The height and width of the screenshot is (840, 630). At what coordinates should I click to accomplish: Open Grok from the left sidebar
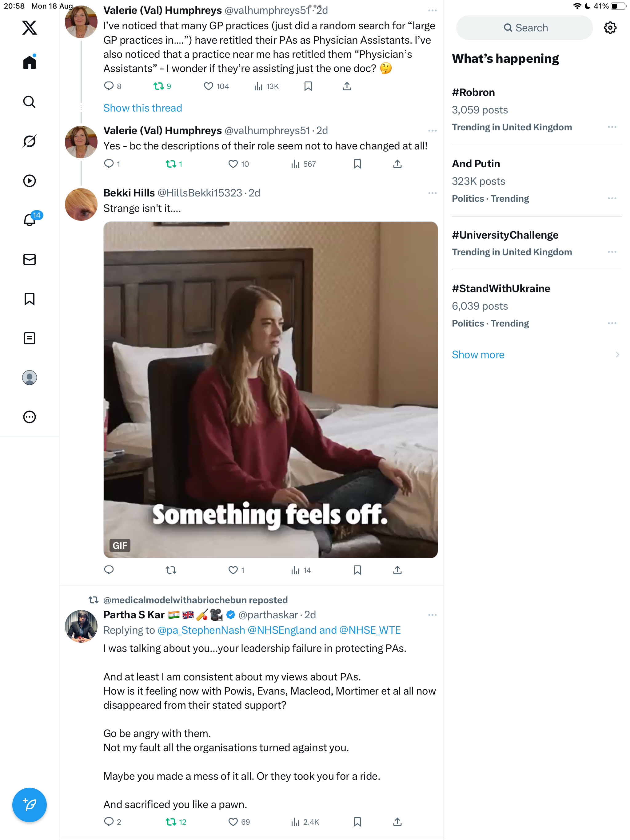[29, 141]
